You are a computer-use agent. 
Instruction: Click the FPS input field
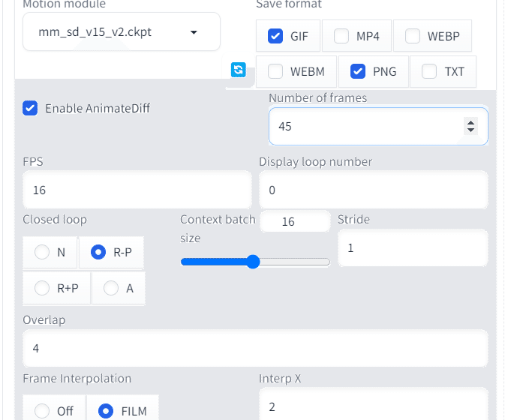pos(137,190)
